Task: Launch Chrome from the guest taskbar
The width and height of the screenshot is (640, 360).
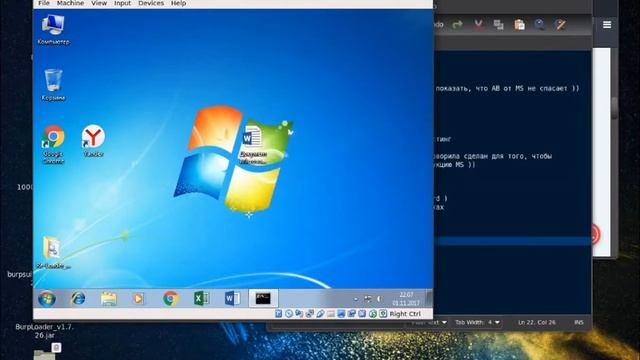Action: 170,299
